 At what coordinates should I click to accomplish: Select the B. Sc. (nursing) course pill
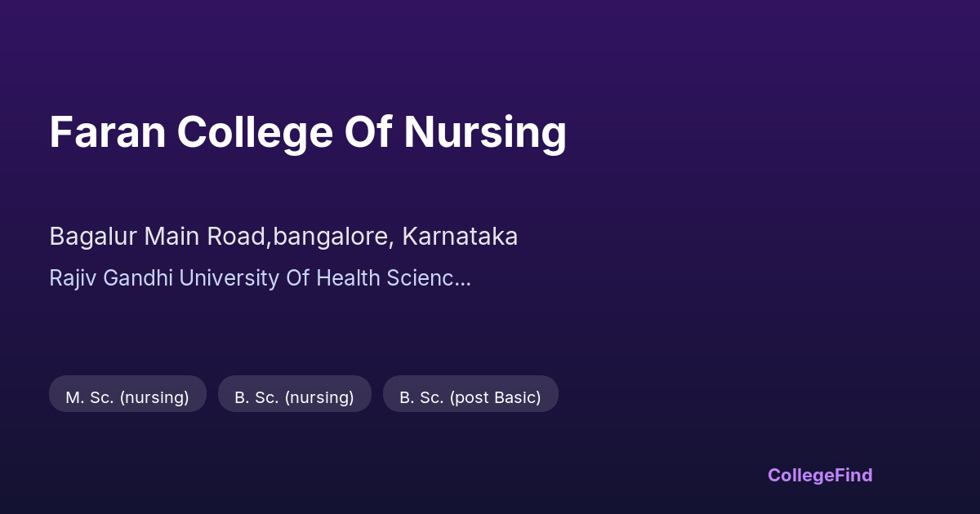pyautogui.click(x=294, y=397)
